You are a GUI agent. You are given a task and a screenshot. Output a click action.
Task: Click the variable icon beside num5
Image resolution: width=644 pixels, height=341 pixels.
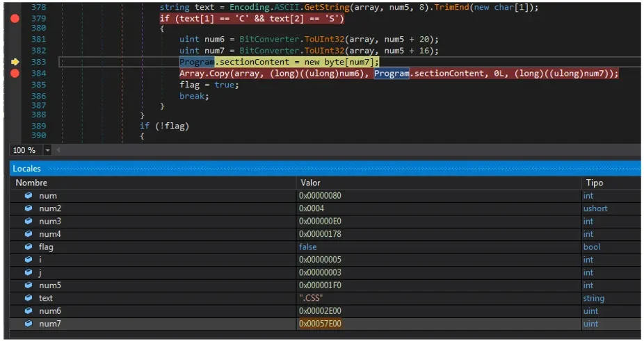click(29, 285)
